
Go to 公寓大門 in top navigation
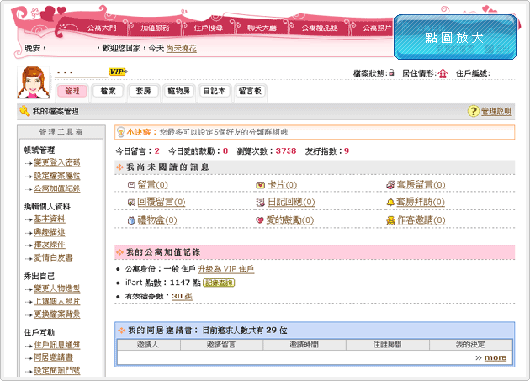[x=101, y=28]
